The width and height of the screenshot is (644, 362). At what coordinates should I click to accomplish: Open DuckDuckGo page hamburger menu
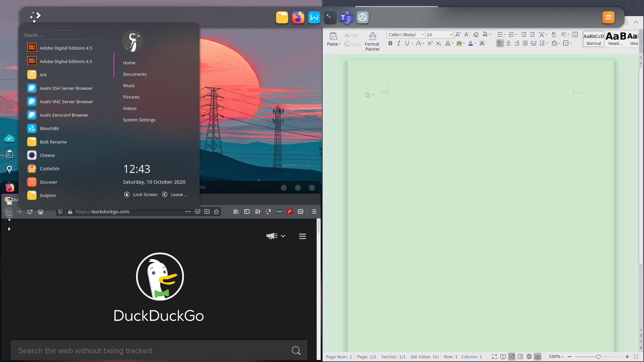(x=303, y=236)
